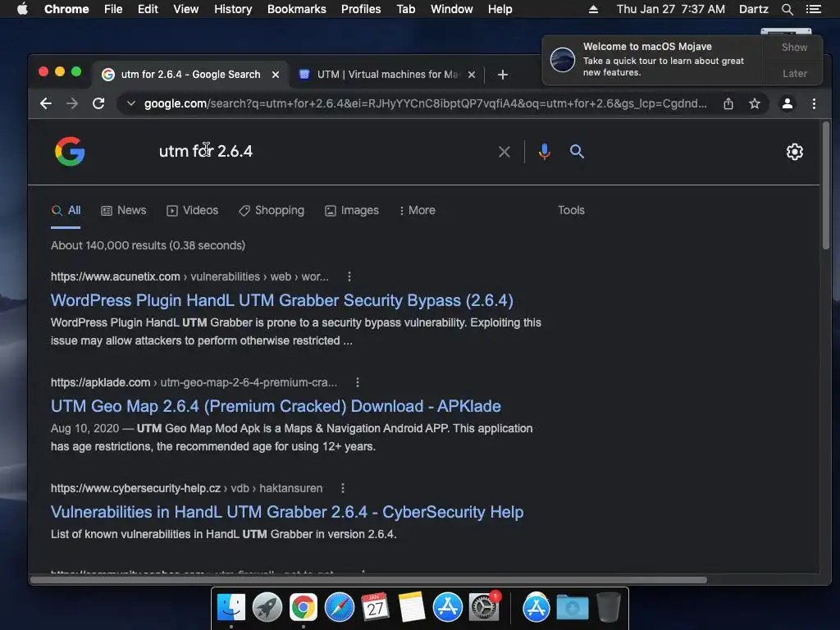Start voice search with the microphone
Viewport: 840px width, 630px height.
(x=545, y=152)
